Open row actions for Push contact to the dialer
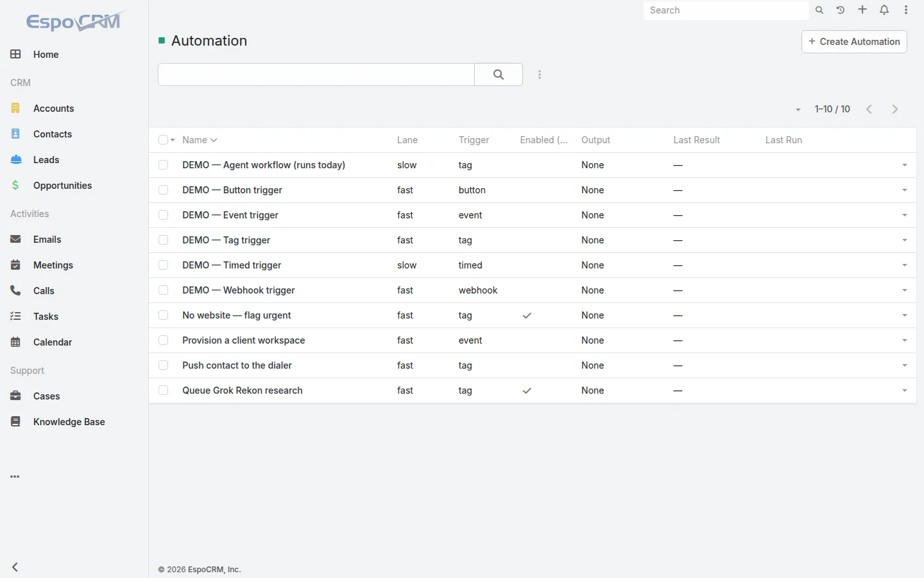 (905, 365)
